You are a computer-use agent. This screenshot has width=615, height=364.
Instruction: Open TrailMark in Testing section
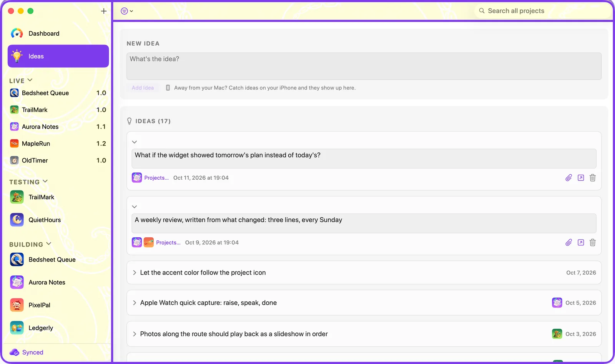tap(58, 197)
